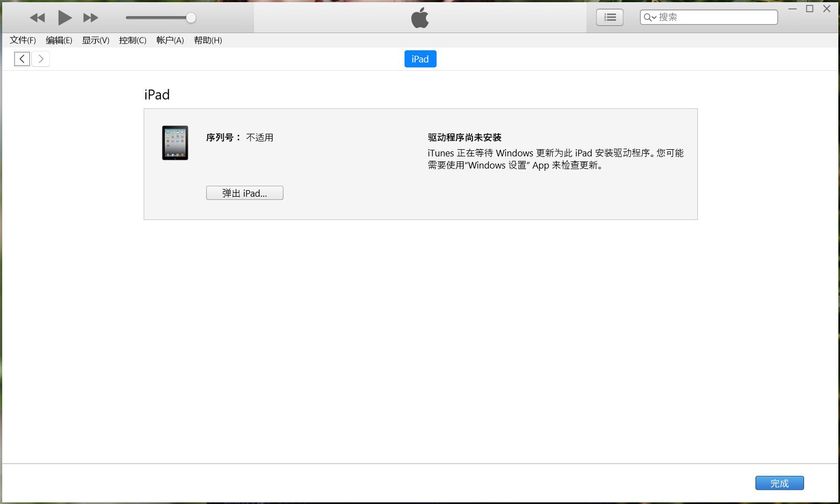840x504 pixels.
Task: Click the Apple logo in the header
Action: click(x=420, y=18)
